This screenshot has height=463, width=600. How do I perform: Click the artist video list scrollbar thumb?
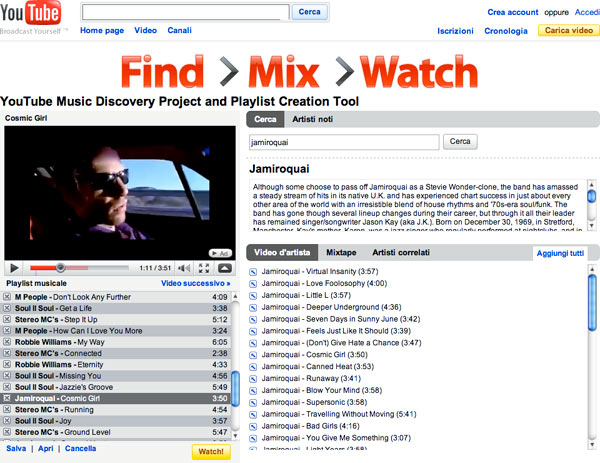pyautogui.click(x=592, y=303)
